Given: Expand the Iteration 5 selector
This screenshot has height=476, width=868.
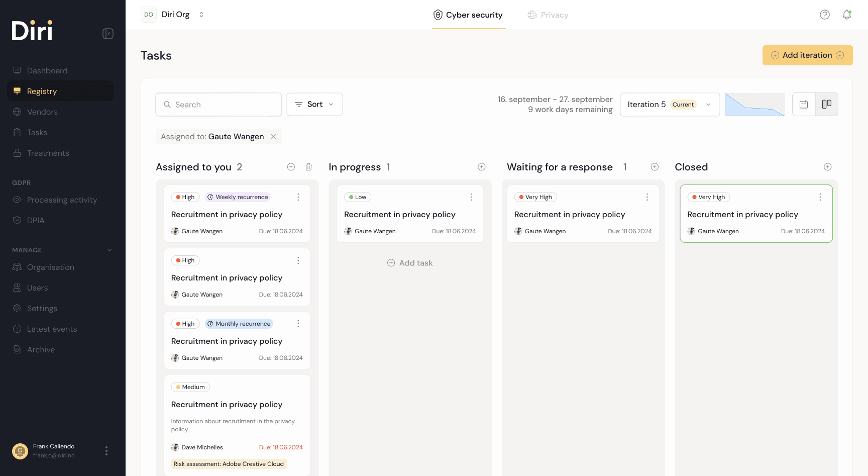Looking at the screenshot, I should 669,105.
